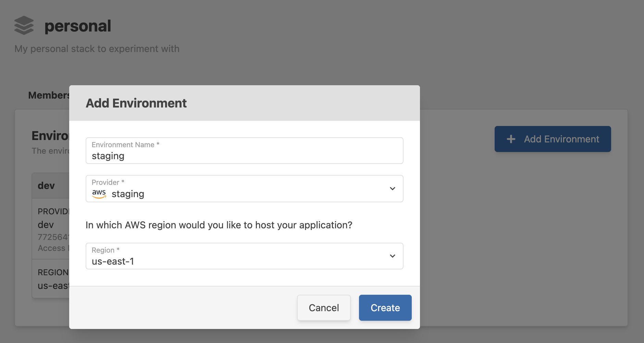
Task: Click the Add Environment button label
Action: click(561, 139)
